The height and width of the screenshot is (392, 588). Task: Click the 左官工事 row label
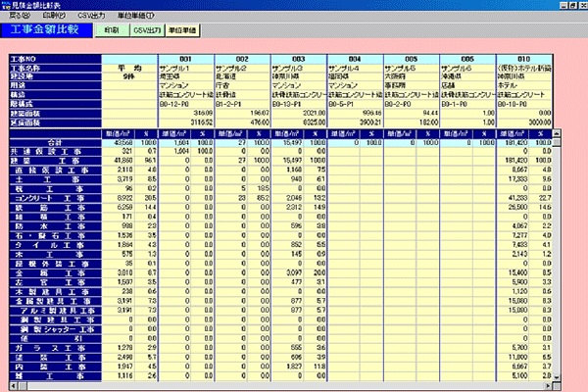(55, 282)
